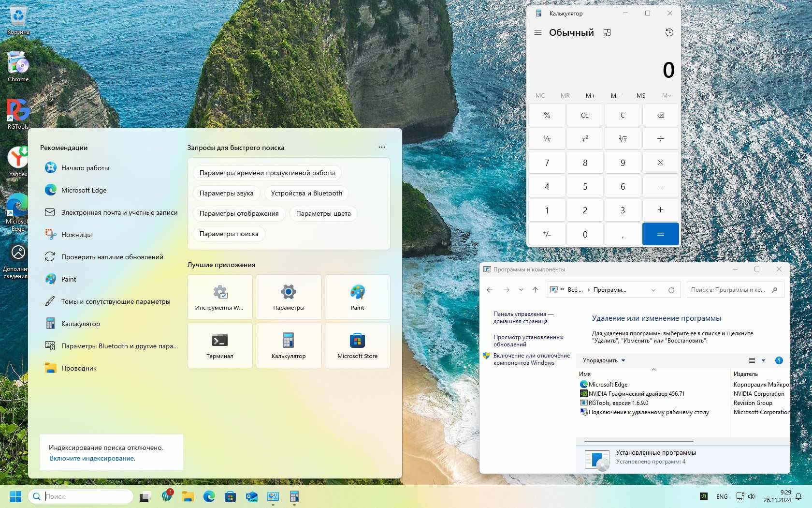Open volume control in the system tray
The width and height of the screenshot is (812, 508).
[x=752, y=496]
